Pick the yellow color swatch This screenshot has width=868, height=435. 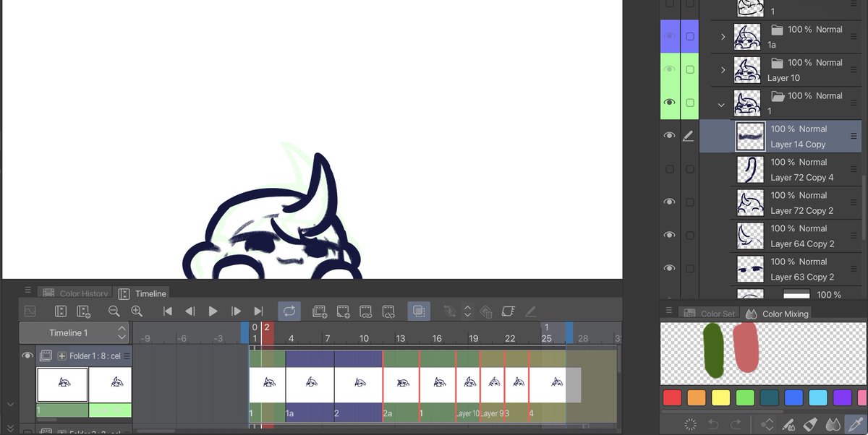pos(720,397)
